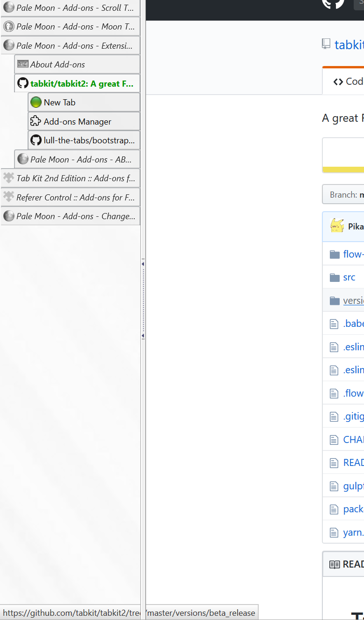This screenshot has width=364, height=620.
Task: Click the green orb icon on New Tab
Action: [x=36, y=103]
